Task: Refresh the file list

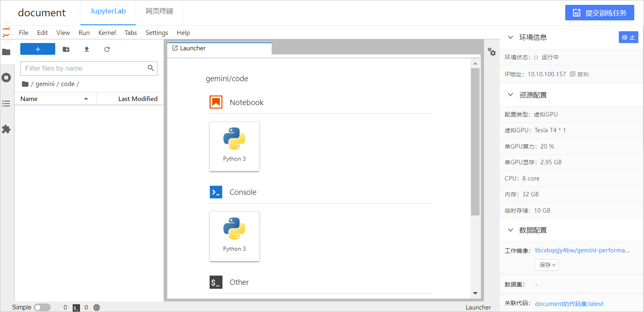Action: point(107,49)
